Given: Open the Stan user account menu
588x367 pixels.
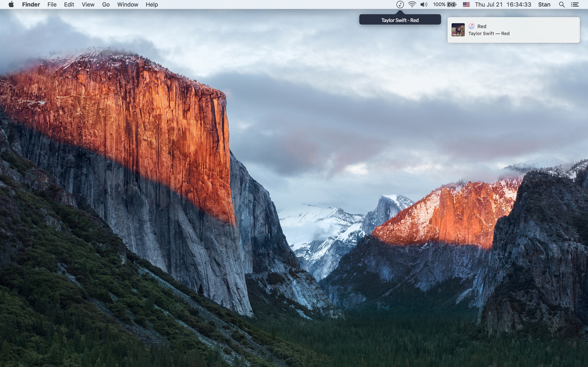Looking at the screenshot, I should tap(544, 5).
